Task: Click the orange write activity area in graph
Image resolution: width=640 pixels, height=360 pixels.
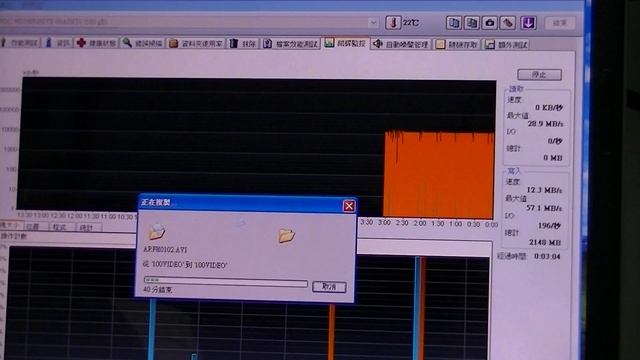Action: pyautogui.click(x=438, y=175)
